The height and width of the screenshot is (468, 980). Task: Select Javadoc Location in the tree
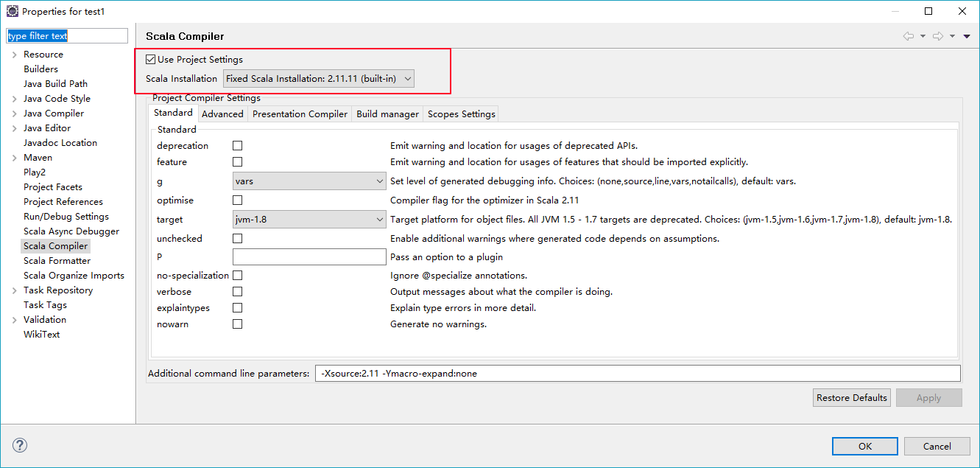point(60,143)
